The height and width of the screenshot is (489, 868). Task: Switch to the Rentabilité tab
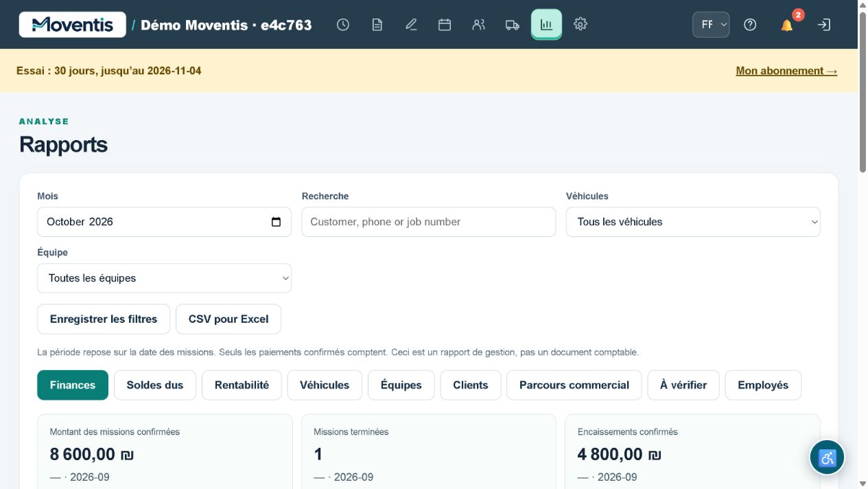pyautogui.click(x=242, y=385)
